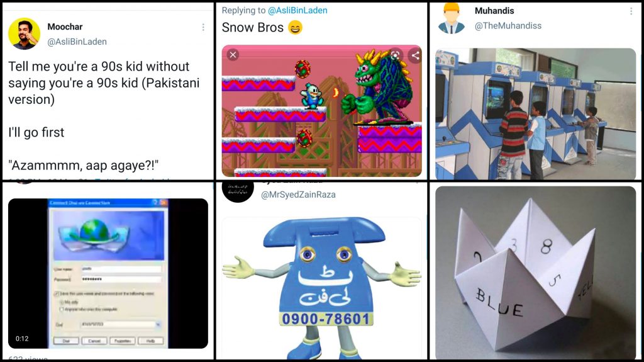Click the password field in dial-up dialog

tap(121, 280)
